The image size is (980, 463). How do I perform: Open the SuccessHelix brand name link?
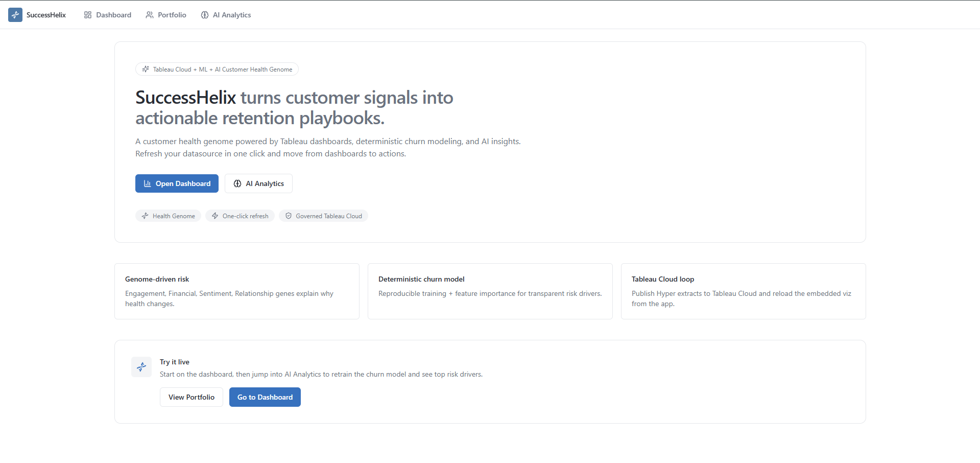pos(46,15)
